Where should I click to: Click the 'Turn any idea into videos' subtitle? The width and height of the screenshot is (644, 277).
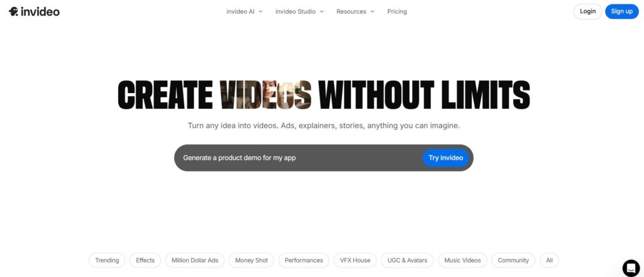coord(324,126)
